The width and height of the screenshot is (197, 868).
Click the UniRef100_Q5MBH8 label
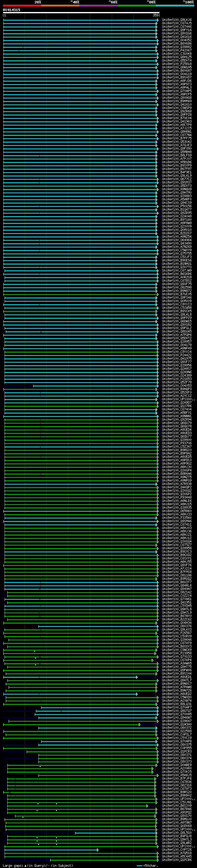177,152
